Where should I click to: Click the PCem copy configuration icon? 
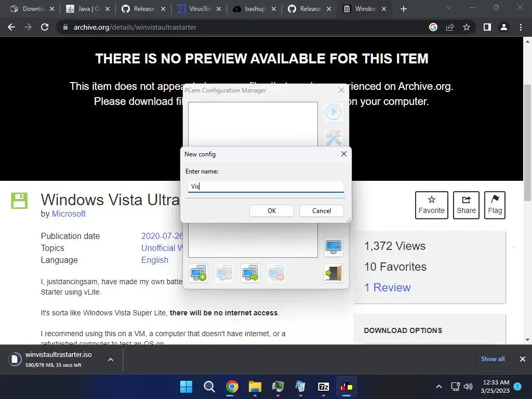click(x=250, y=273)
